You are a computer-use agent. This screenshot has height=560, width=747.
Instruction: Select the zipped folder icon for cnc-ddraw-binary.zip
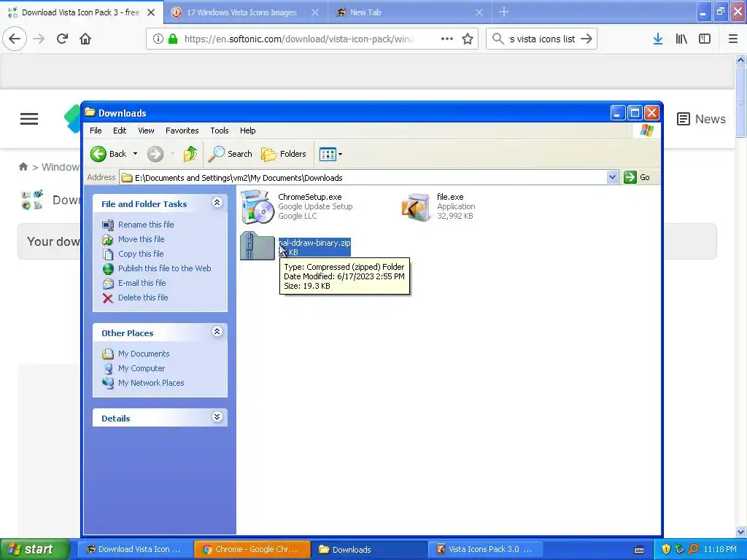tap(258, 246)
